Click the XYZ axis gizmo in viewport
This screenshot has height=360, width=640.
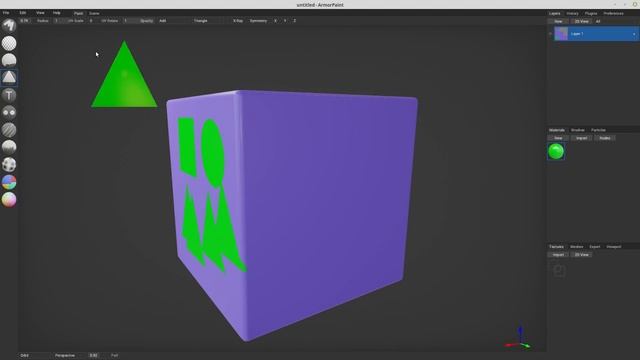[x=518, y=339]
